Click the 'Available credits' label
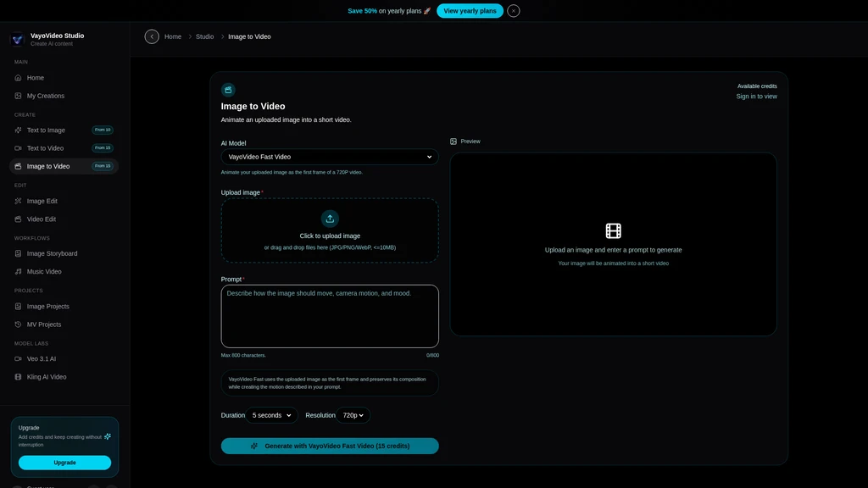This screenshot has width=868, height=488. tap(757, 86)
